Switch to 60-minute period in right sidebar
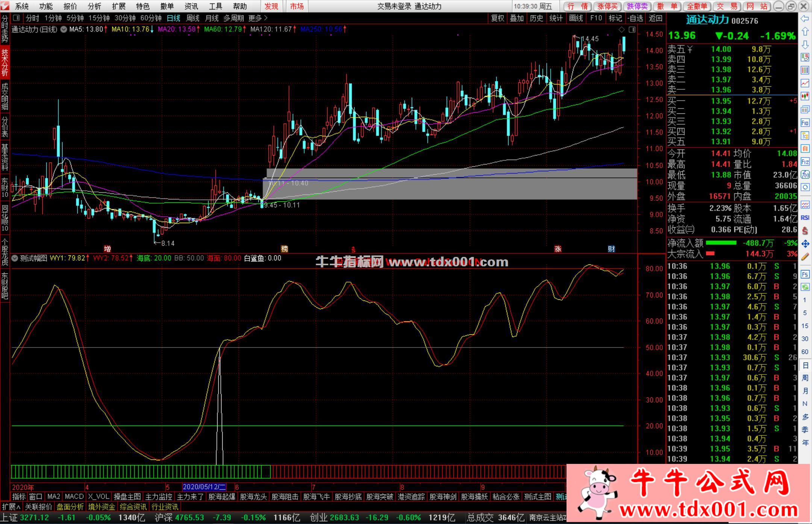The height and width of the screenshot is (524, 812). point(805,352)
